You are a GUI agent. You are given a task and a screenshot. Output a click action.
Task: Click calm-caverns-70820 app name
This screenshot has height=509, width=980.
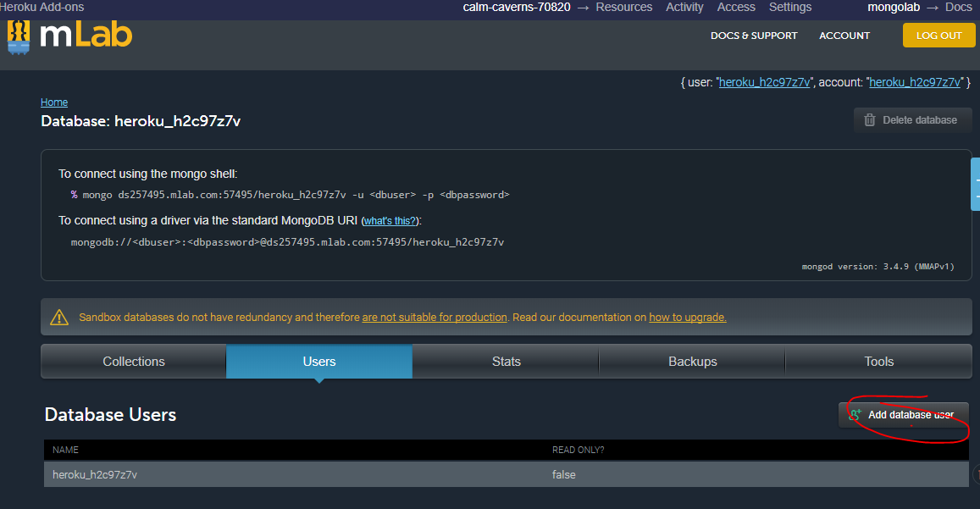(516, 7)
